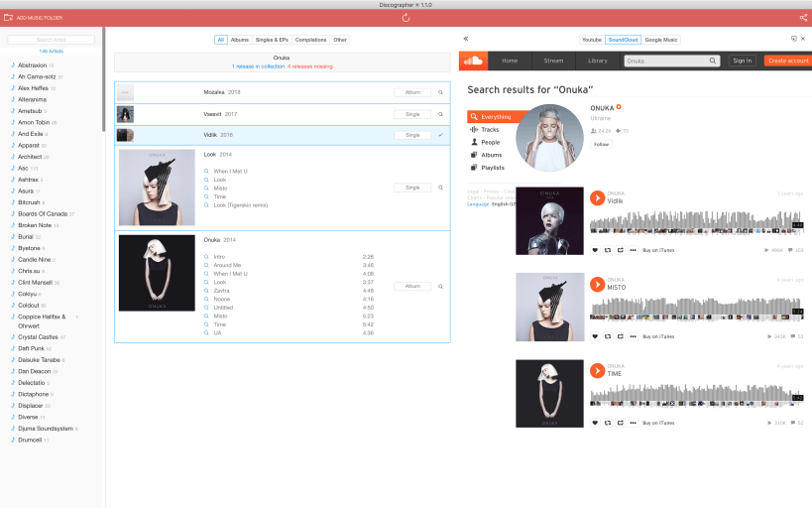Click the SoundCloud logo
Screen dimensions: 812x508
[473, 61]
